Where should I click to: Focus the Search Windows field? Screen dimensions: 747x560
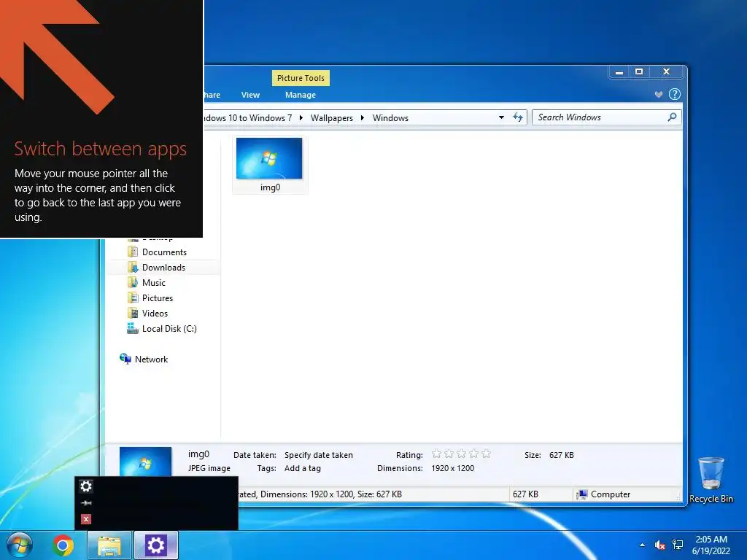[x=606, y=117]
